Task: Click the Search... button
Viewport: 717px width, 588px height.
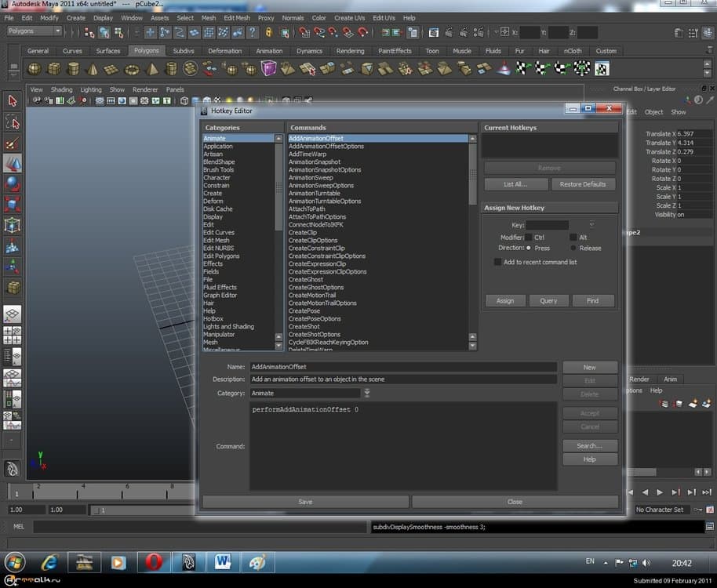Action: [589, 445]
